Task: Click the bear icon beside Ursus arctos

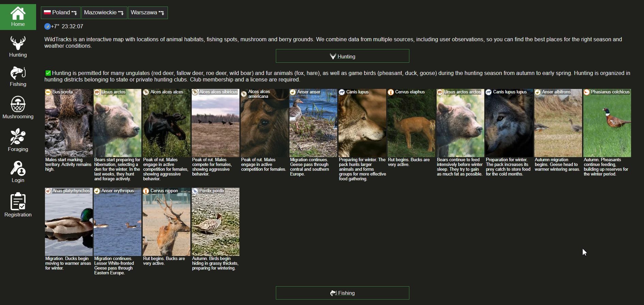Action: click(x=97, y=92)
